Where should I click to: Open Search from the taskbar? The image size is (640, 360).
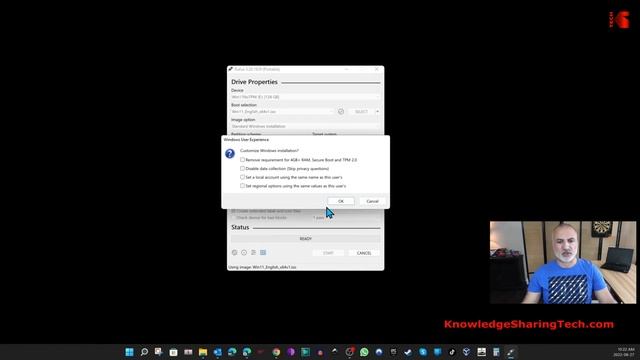pyautogui.click(x=144, y=352)
